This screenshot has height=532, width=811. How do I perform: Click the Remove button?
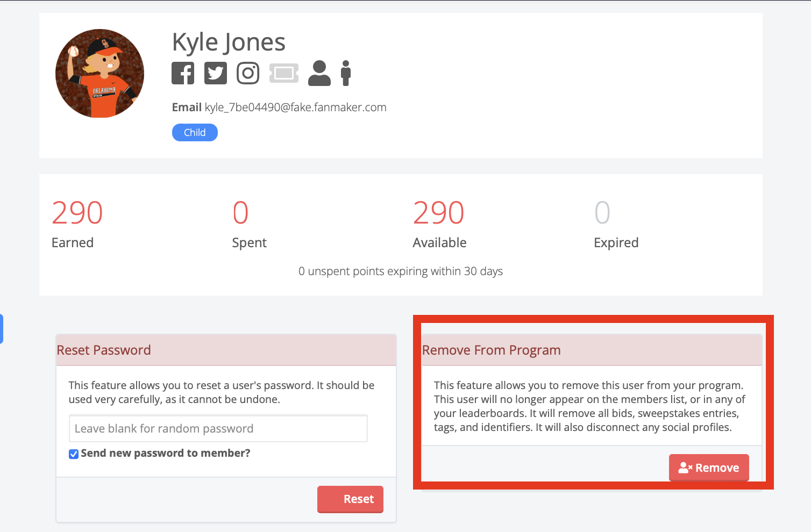tap(709, 468)
